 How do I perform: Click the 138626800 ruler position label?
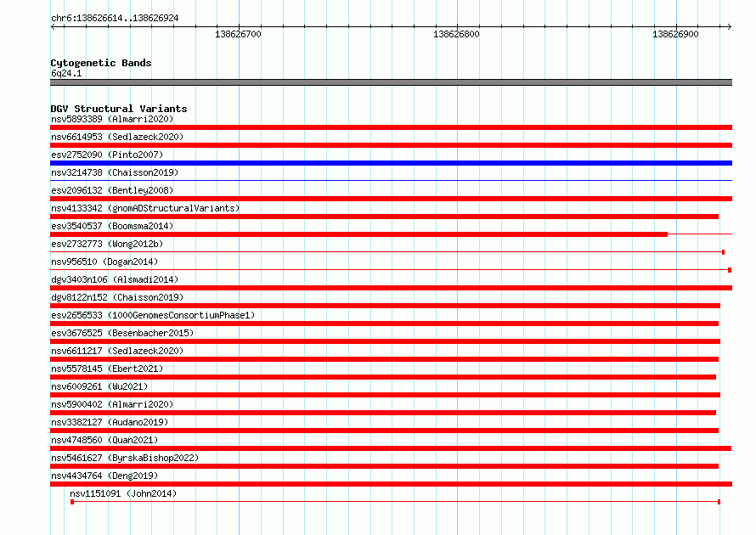click(457, 34)
